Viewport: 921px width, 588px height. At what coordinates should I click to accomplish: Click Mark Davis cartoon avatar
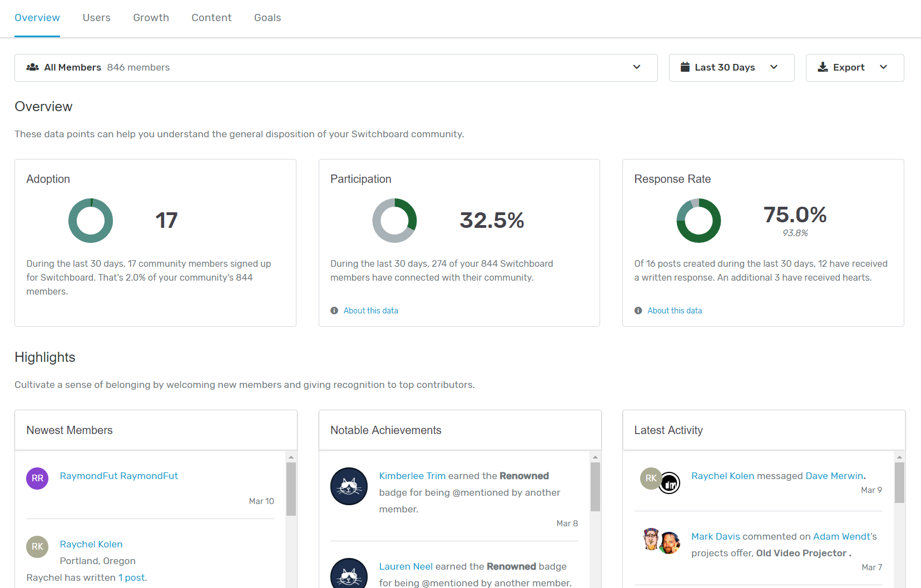click(x=651, y=539)
